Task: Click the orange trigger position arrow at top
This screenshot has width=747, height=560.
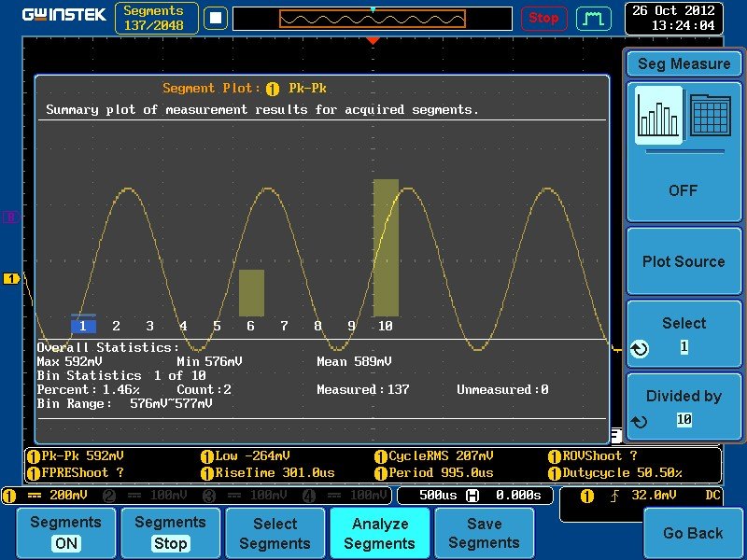Action: click(x=373, y=41)
